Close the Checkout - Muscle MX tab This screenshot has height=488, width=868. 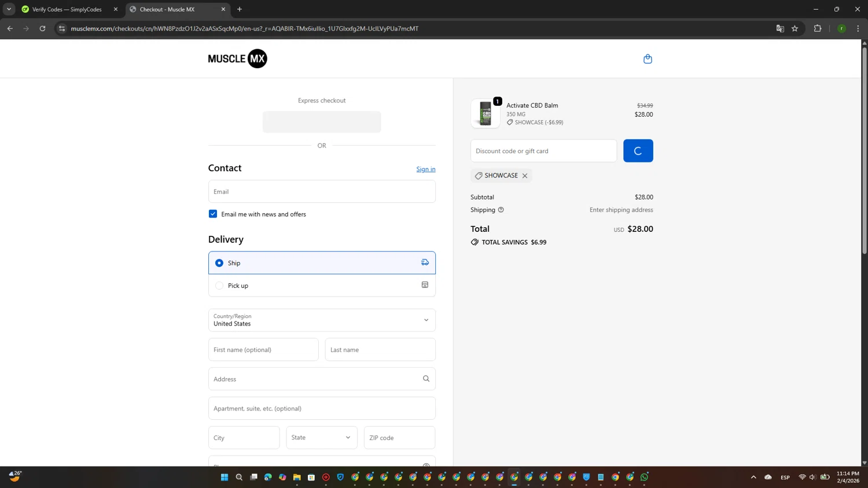(x=223, y=9)
